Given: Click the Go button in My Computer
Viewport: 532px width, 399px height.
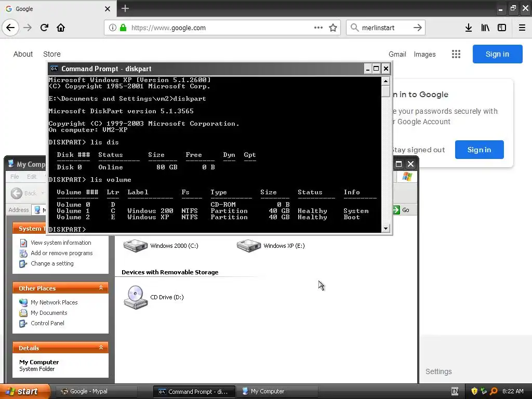Looking at the screenshot, I should [x=402, y=210].
